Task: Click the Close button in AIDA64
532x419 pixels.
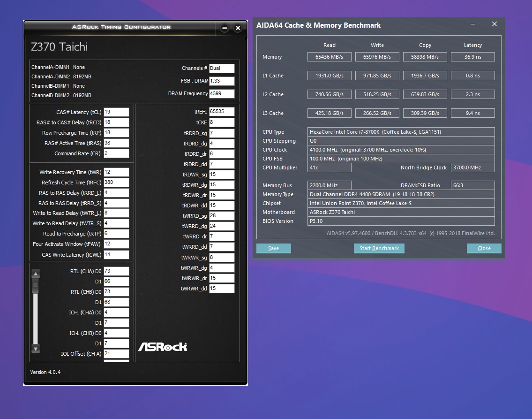Action: click(x=484, y=248)
